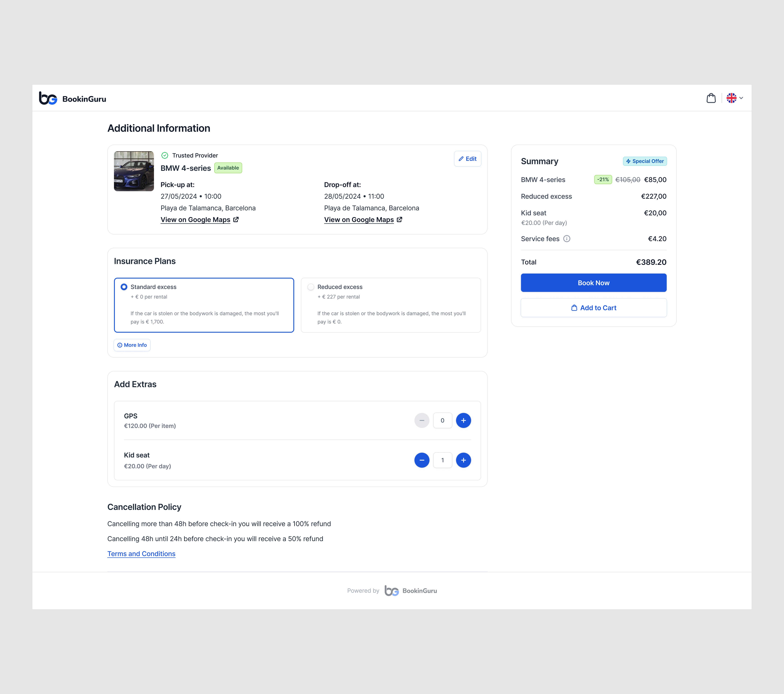Decrease Kid seat quantity with minus
Screen dimensions: 784x694
tap(422, 460)
